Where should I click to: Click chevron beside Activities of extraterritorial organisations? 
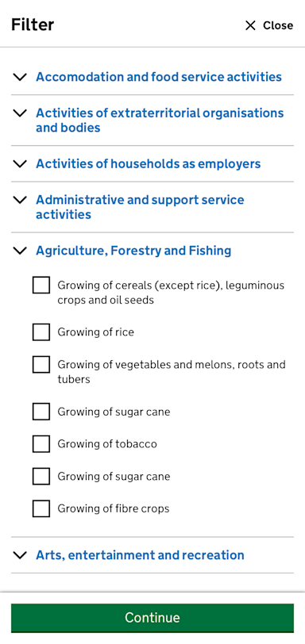pos(20,113)
